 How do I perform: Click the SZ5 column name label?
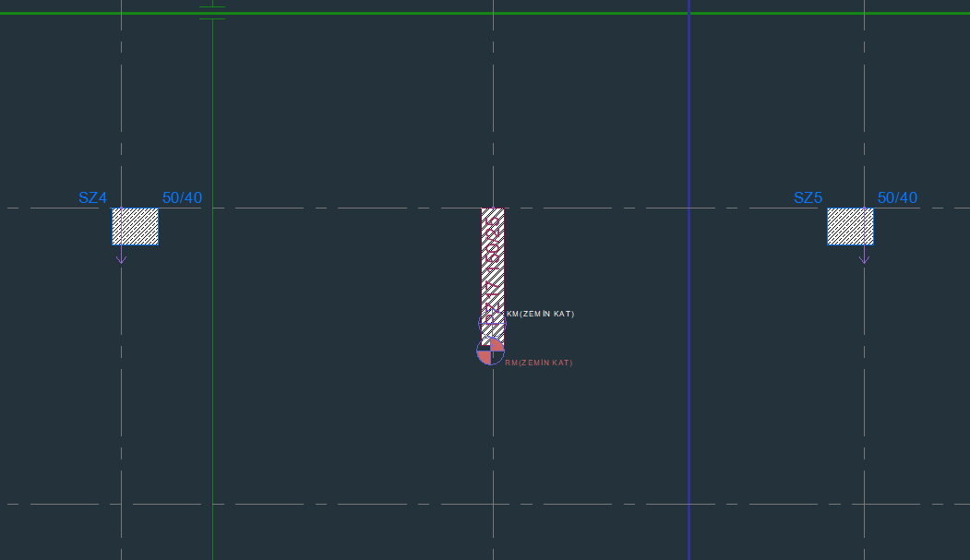808,197
